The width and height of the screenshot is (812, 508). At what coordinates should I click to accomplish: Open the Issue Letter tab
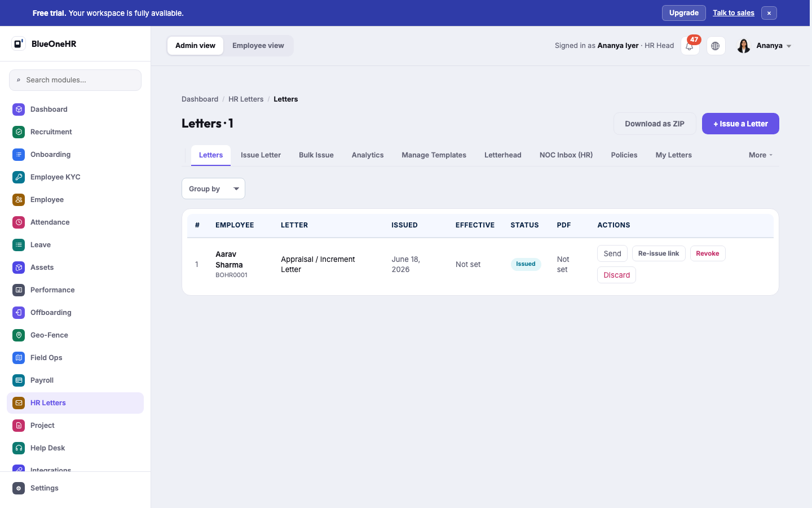[261, 155]
